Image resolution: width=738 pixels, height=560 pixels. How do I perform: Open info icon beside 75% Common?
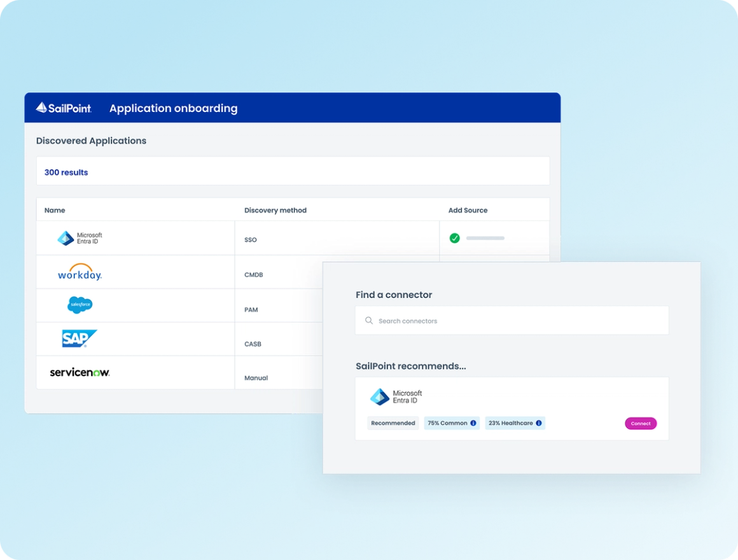[473, 423]
